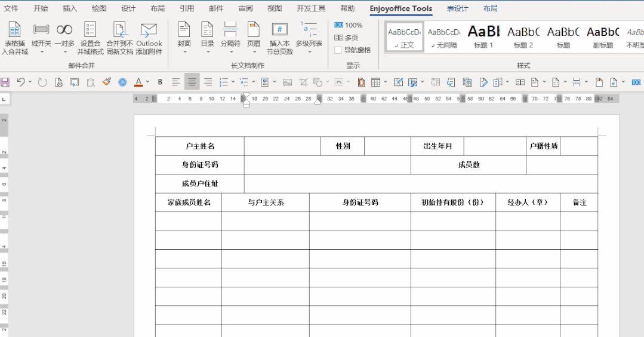
Task: Open the 表设计 ribbon tab
Action: [x=457, y=8]
